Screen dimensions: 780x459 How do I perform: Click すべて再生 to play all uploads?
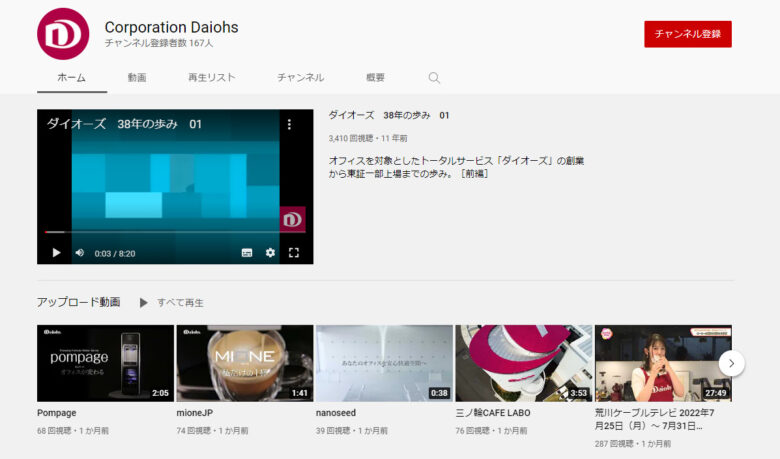(180, 302)
